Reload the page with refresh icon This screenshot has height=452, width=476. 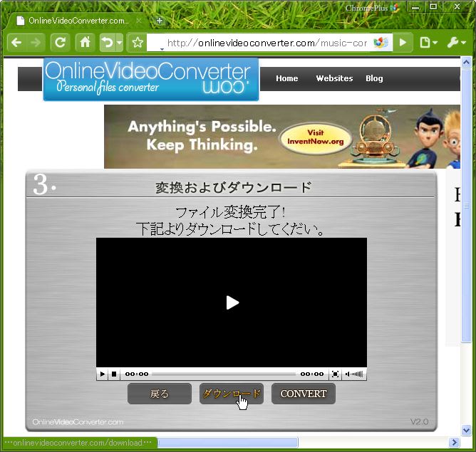tap(61, 43)
